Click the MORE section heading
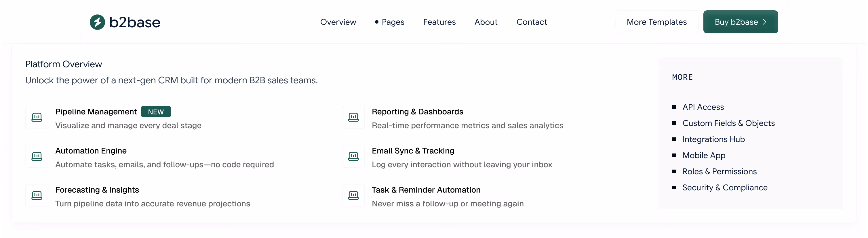Screen dimensions: 868x238 (682, 77)
